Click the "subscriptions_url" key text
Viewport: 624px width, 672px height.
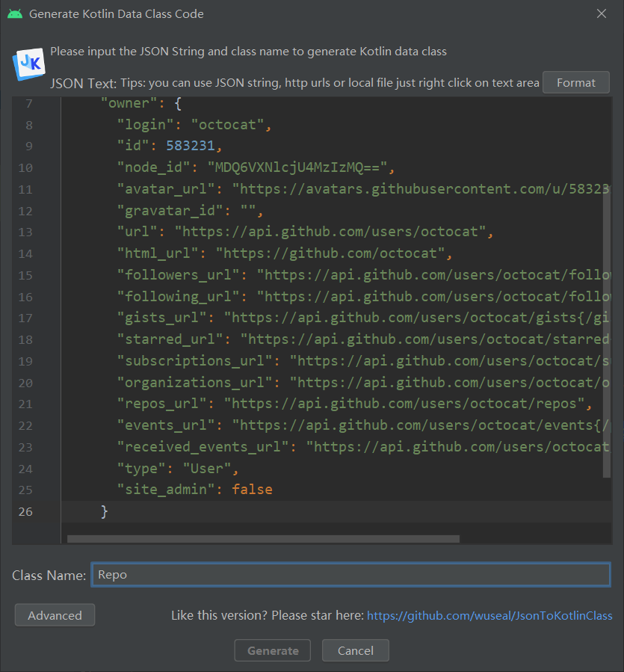(194, 360)
